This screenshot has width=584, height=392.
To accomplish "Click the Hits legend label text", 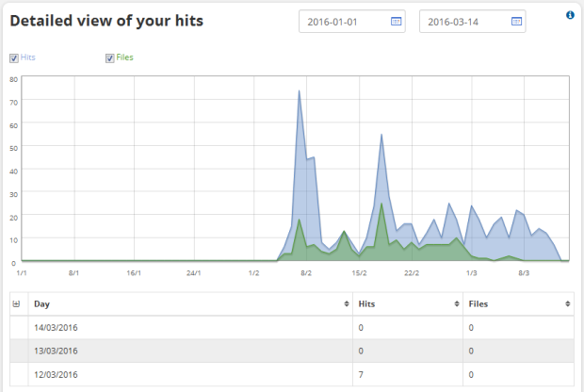I will [28, 58].
